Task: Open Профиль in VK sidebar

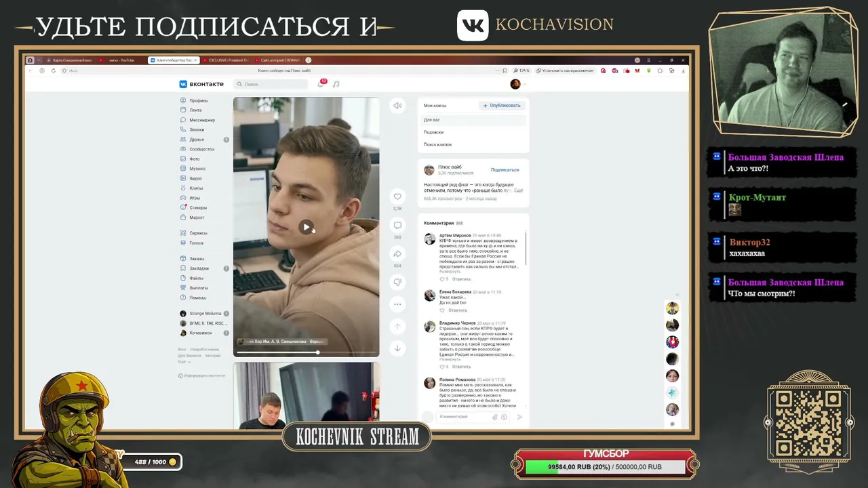Action: click(198, 100)
